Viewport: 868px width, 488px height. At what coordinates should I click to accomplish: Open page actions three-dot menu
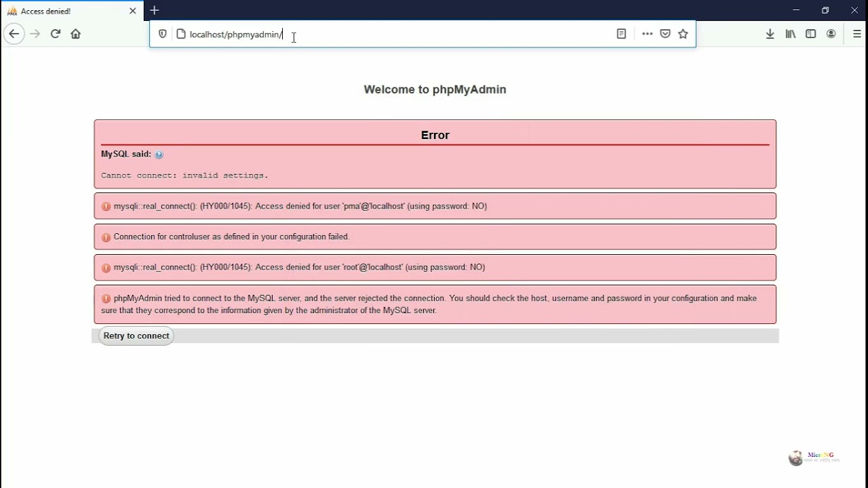[x=647, y=34]
